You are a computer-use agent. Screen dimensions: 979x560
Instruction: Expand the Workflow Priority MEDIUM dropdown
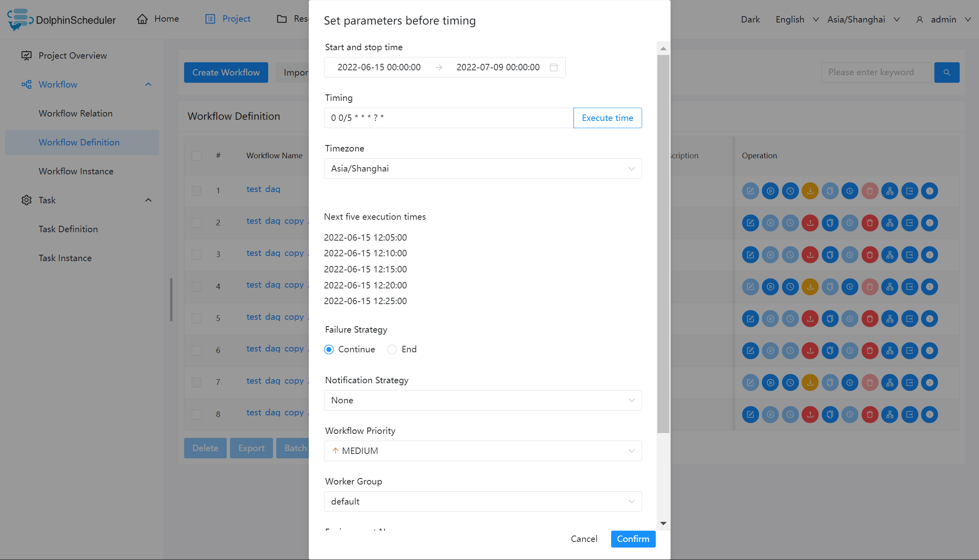pyautogui.click(x=482, y=451)
